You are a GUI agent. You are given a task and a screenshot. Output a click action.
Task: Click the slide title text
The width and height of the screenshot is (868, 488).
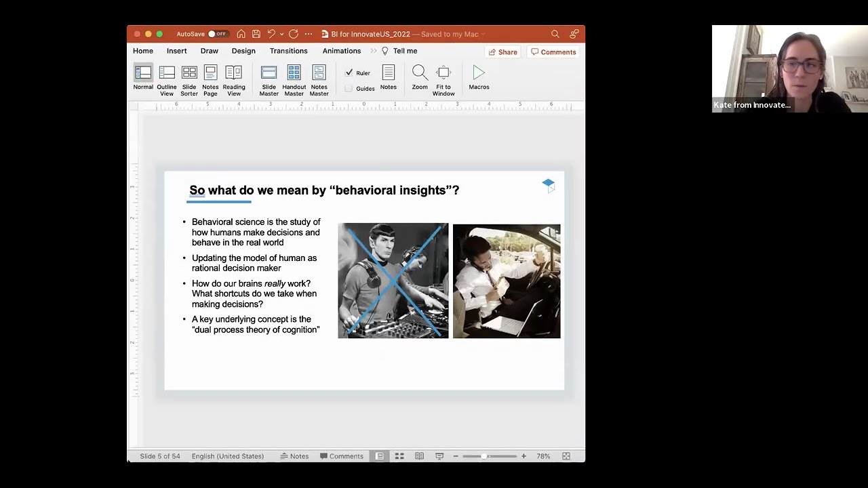pos(324,190)
